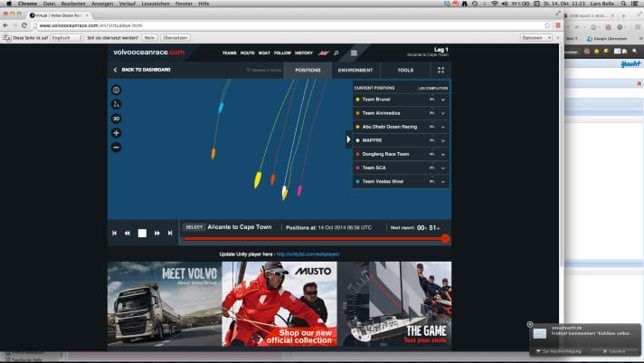Select the pink boat on the map
The image size is (644, 363).
[x=299, y=190]
